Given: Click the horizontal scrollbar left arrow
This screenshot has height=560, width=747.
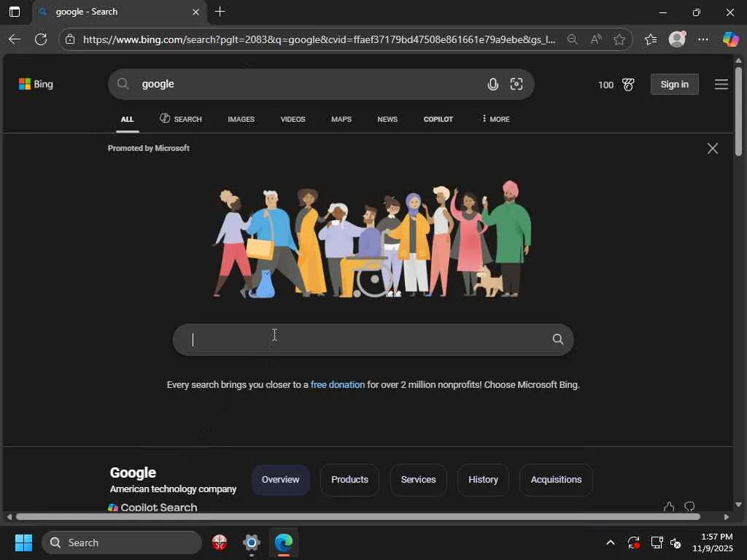Looking at the screenshot, I should click(x=9, y=517).
